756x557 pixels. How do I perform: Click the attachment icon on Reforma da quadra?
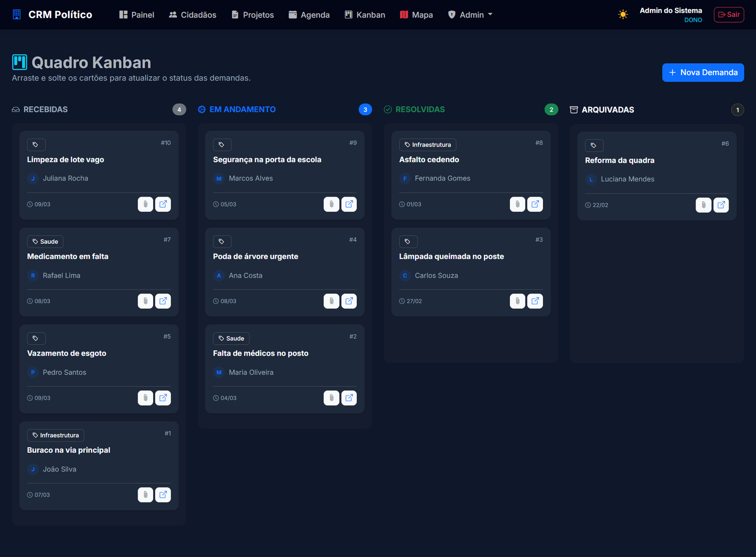703,205
